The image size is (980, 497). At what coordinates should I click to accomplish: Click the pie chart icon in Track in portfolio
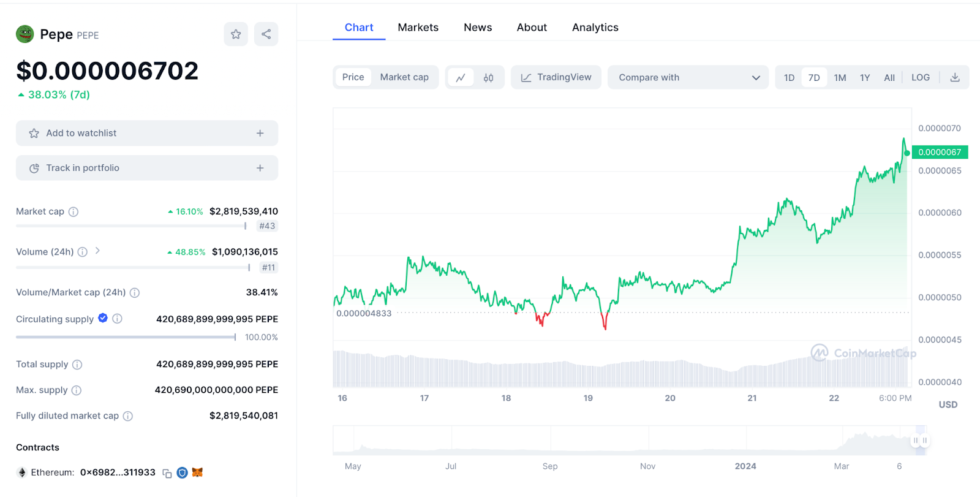[34, 168]
